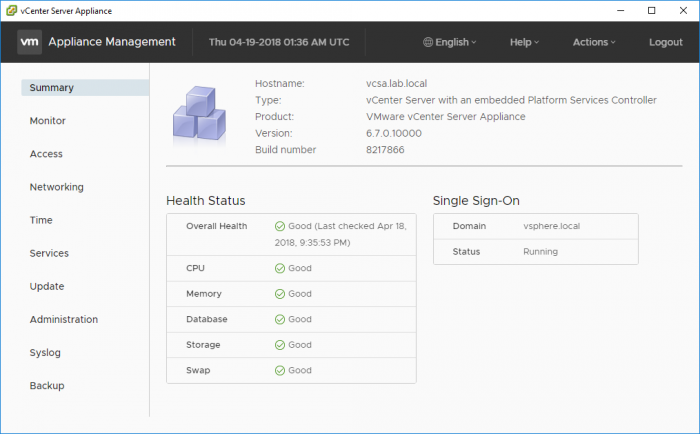Click the Memory green check icon
This screenshot has height=434, width=700.
(x=280, y=294)
